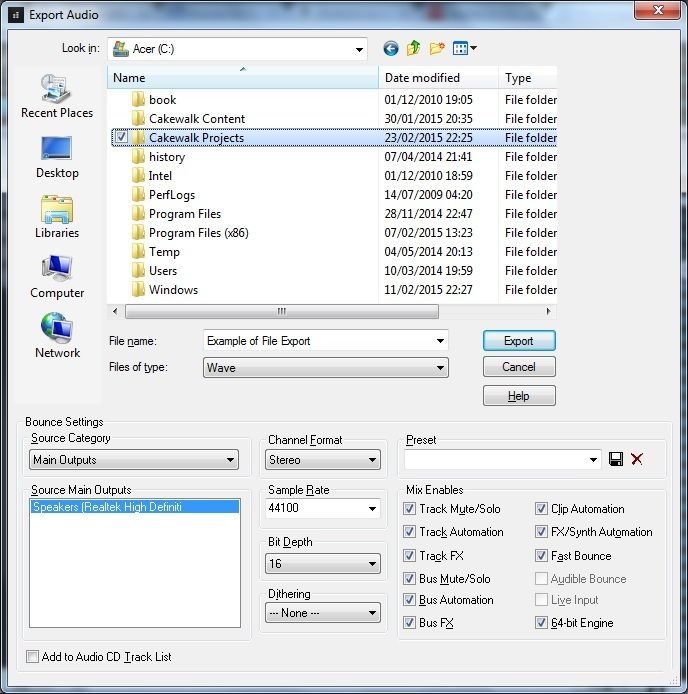Click the save preset floppy disk icon
The height and width of the screenshot is (694, 688).
616,459
